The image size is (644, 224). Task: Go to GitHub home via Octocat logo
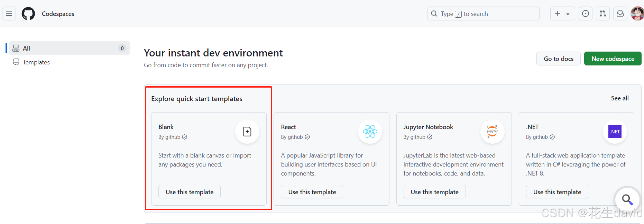[28, 14]
